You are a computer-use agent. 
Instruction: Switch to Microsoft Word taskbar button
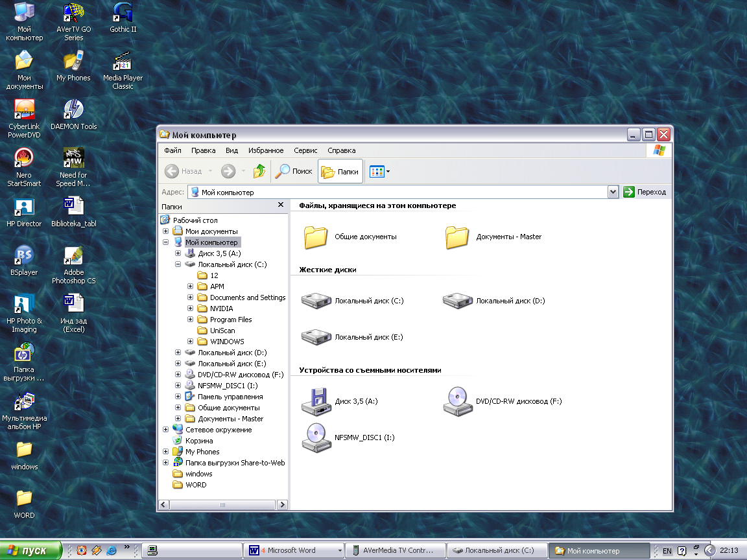(x=294, y=550)
